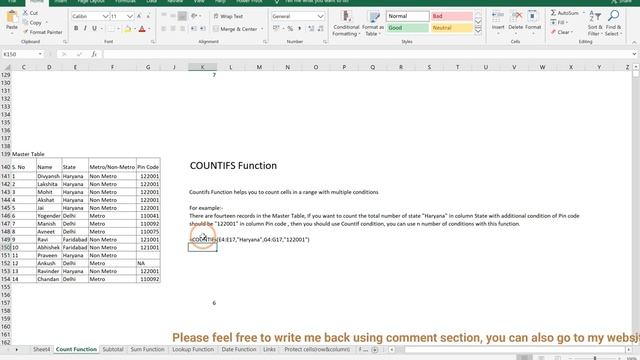Viewport: 640px width, 360px height.
Task: Expand the cell styles gallery
Action: click(478, 31)
